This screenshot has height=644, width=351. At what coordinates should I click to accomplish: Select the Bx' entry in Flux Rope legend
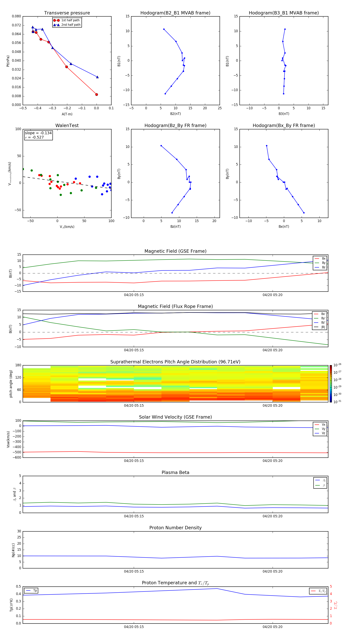click(x=320, y=314)
